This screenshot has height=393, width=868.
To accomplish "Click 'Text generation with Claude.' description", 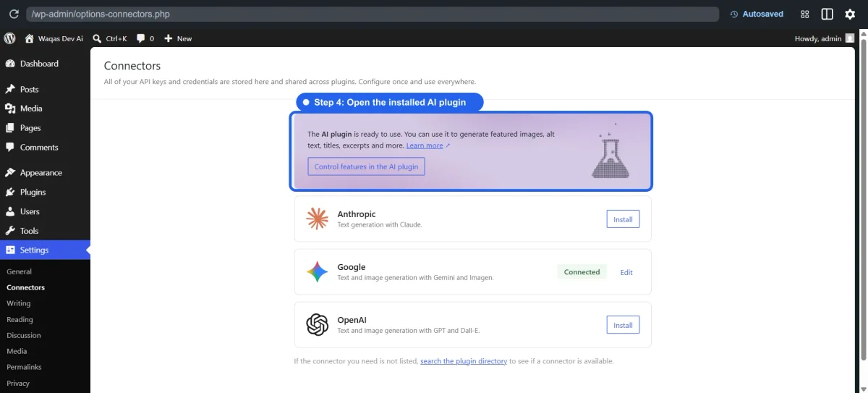I will [380, 225].
